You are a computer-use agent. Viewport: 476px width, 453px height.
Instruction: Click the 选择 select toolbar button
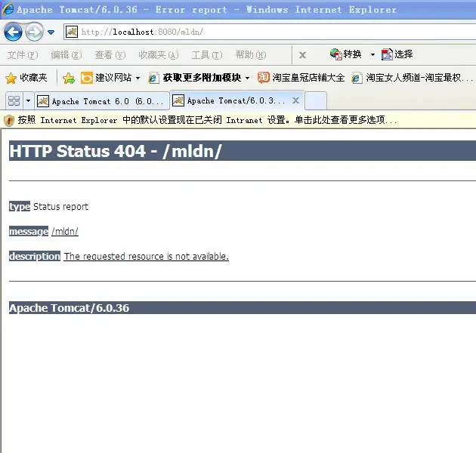point(397,54)
